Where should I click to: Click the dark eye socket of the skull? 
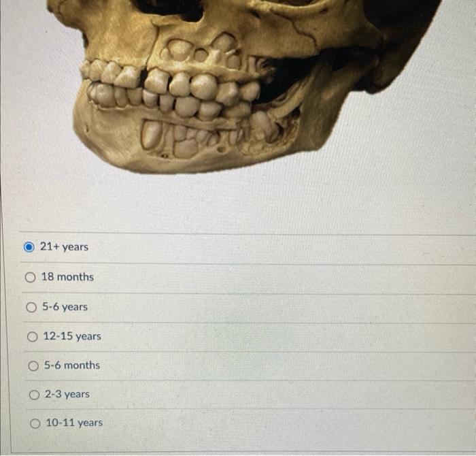(x=170, y=9)
